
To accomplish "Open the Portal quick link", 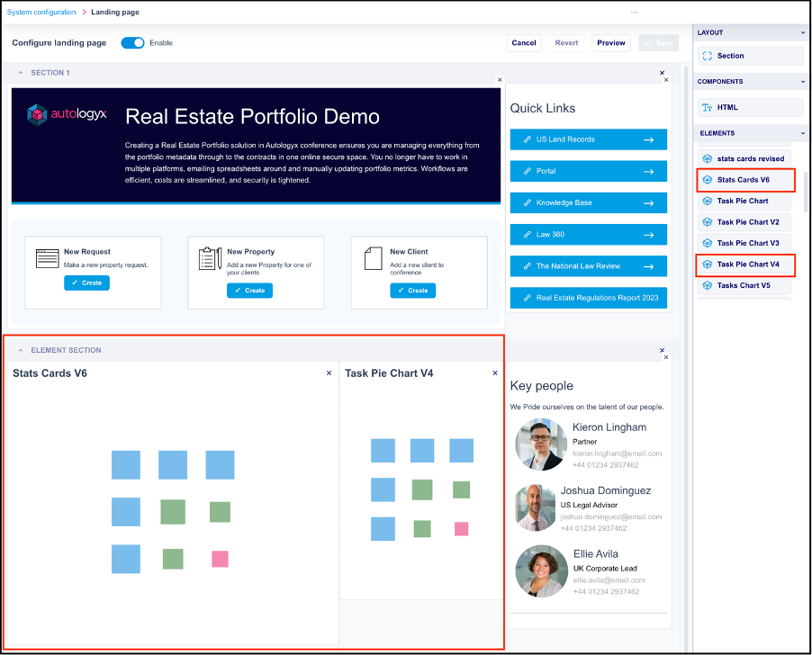I will (x=588, y=171).
